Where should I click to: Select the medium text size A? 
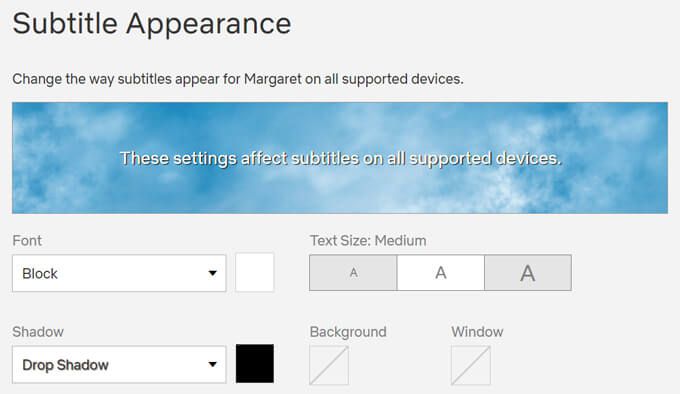(x=441, y=273)
